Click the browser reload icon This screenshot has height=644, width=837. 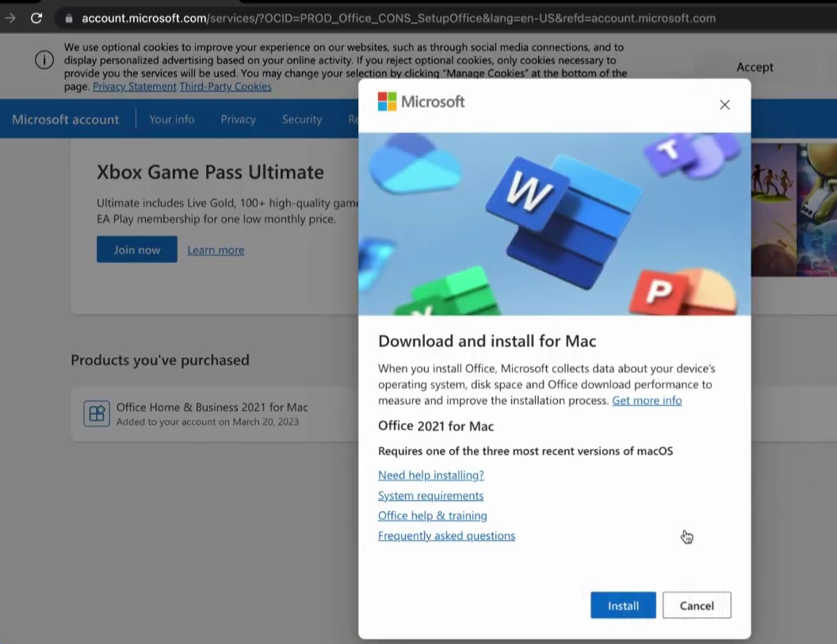tap(36, 18)
